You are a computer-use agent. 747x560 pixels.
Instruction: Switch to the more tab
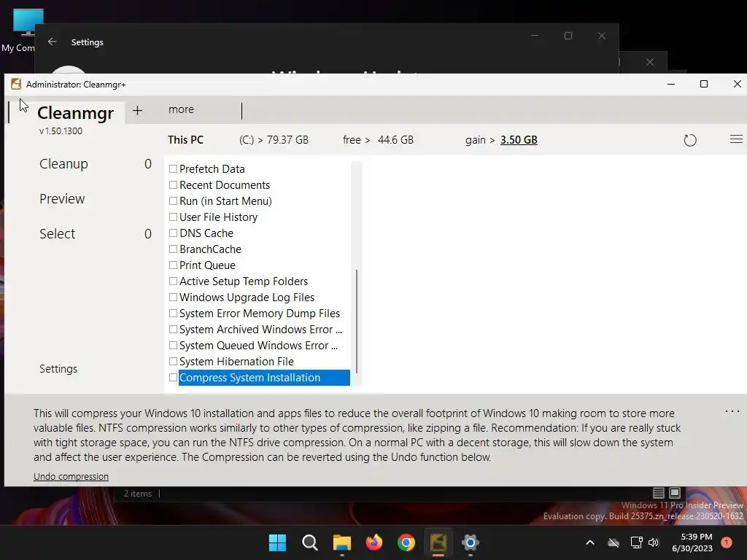[x=181, y=109]
